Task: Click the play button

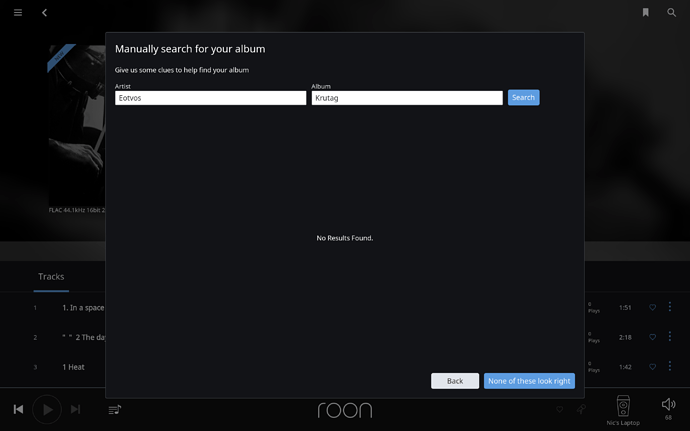Action: (47, 409)
